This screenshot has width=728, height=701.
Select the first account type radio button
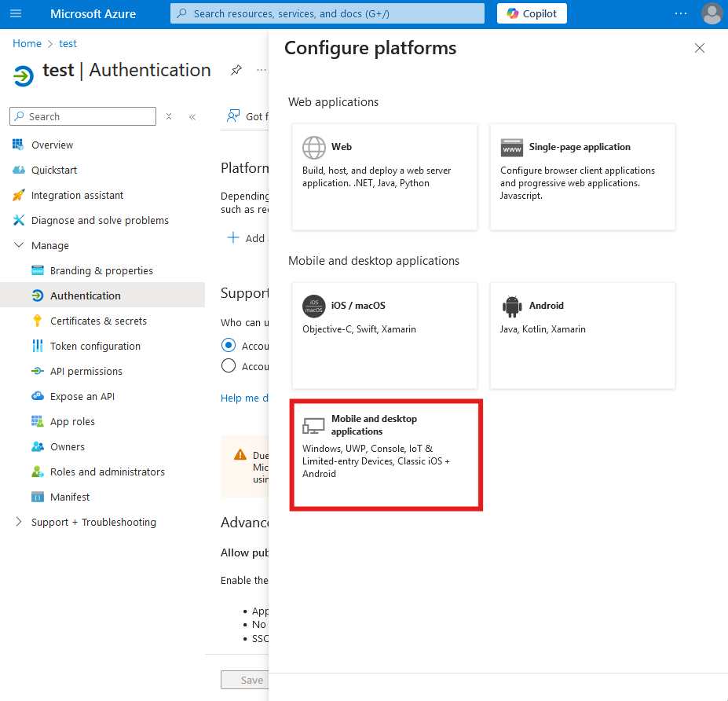click(229, 345)
